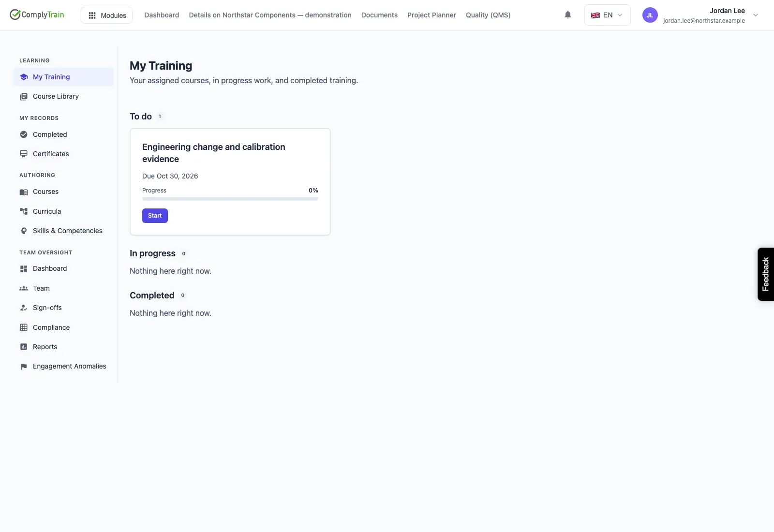Open Engagement Anomalies page
The image size is (774, 532).
click(x=63, y=366)
